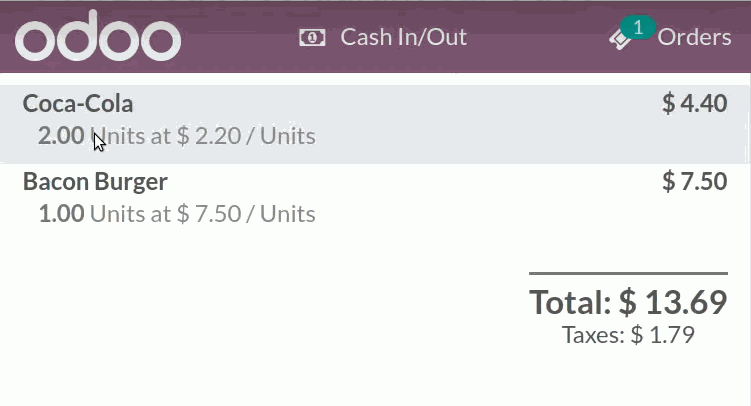751x406 pixels.
Task: Select the Coca-Cola product name
Action: 78,103
